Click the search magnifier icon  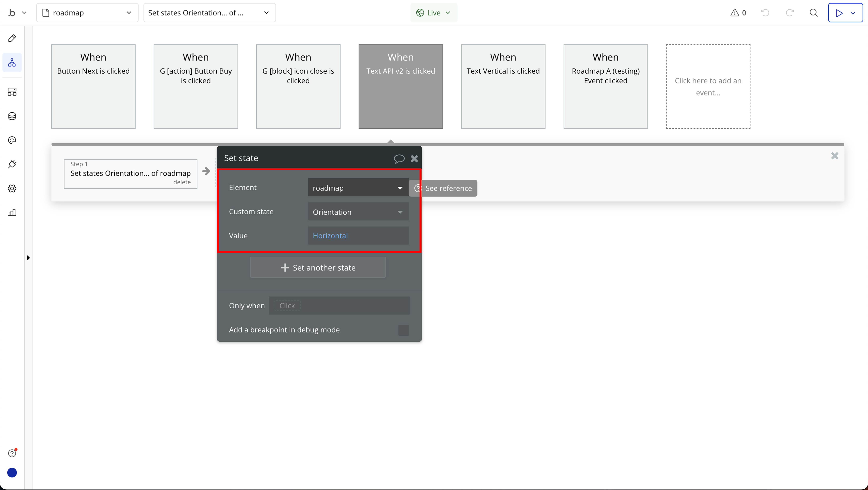(813, 13)
